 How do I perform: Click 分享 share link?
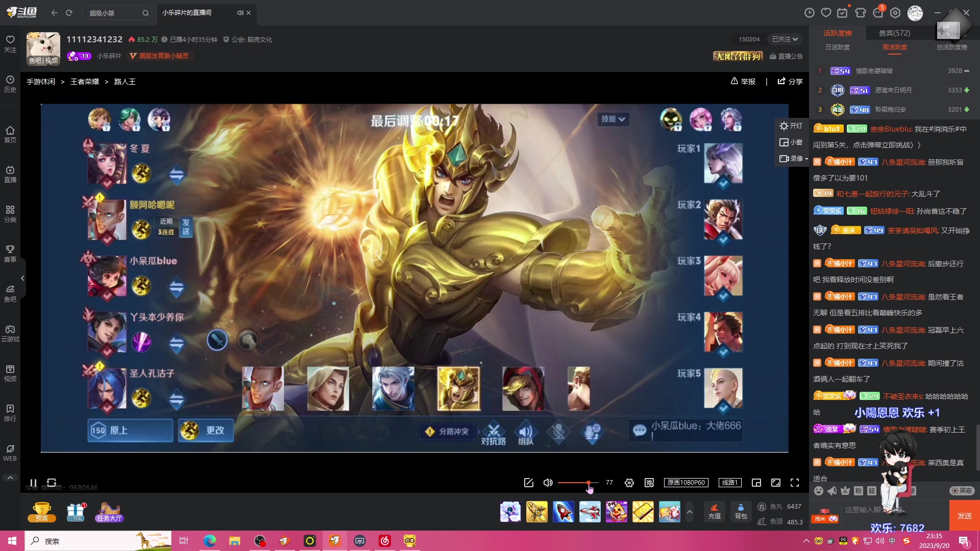790,82
